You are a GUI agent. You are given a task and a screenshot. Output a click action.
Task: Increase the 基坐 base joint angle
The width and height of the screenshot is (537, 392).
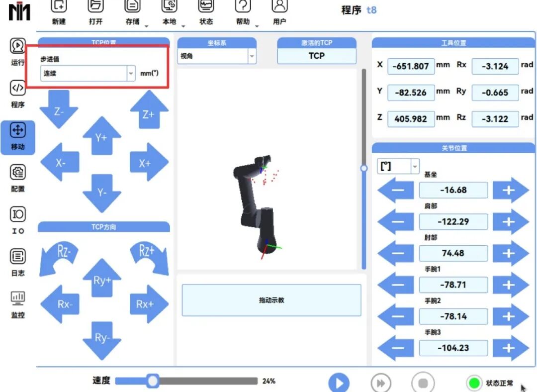tap(509, 191)
